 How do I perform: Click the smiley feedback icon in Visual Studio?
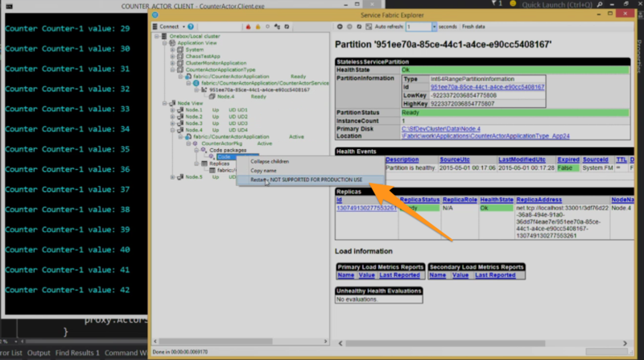(513, 4)
